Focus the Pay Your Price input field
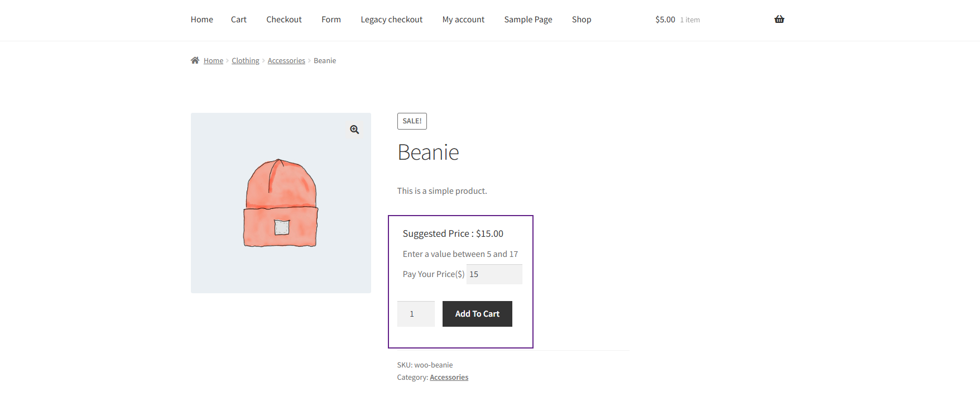 tap(494, 274)
